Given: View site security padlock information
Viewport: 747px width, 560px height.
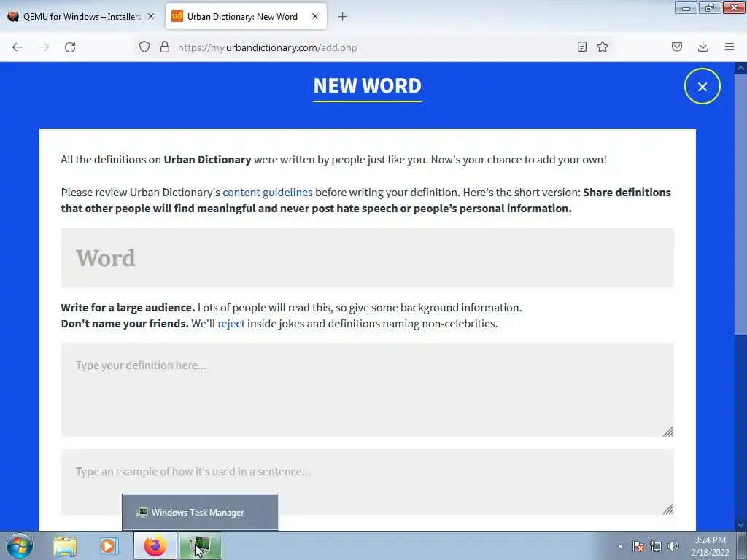Looking at the screenshot, I should click(165, 47).
